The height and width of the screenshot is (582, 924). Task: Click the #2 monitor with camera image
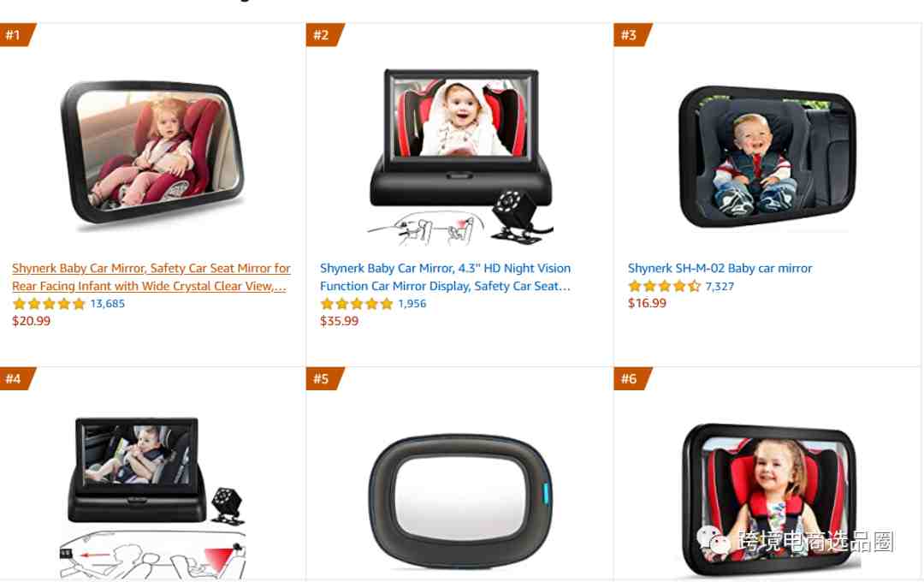461,157
